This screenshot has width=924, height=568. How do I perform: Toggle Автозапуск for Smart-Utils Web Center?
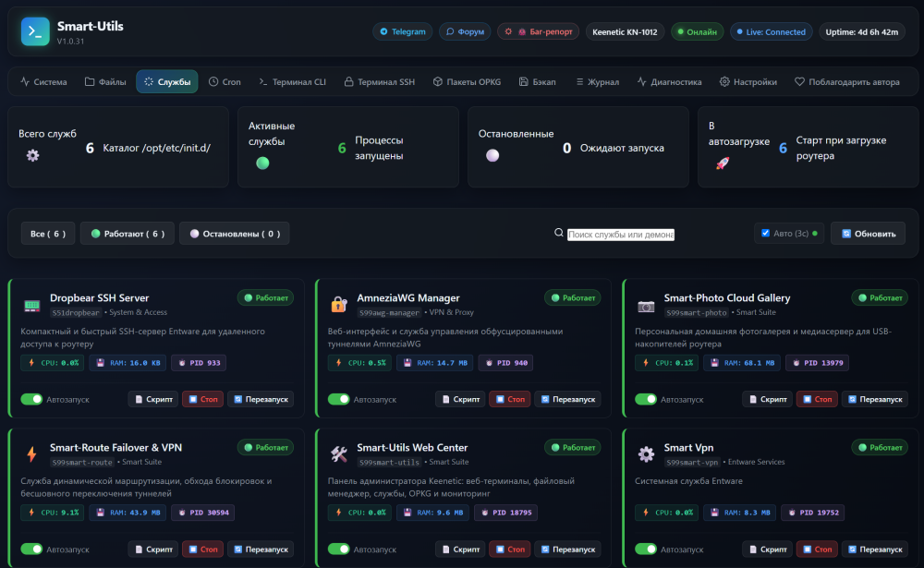tap(339, 549)
